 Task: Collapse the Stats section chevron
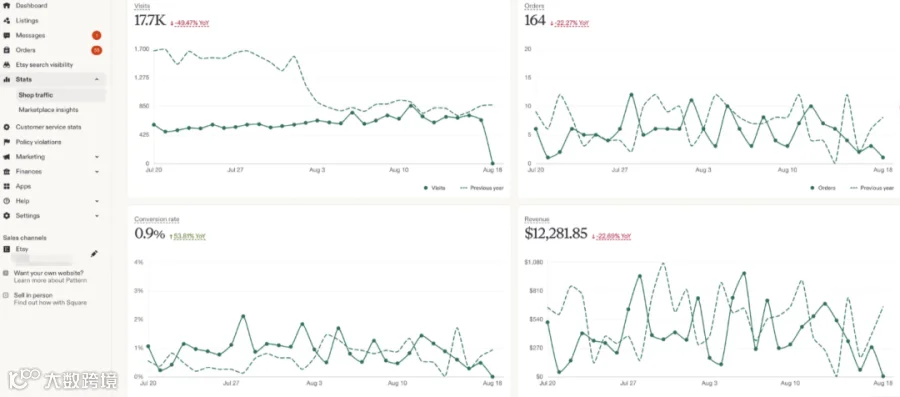[x=96, y=80]
